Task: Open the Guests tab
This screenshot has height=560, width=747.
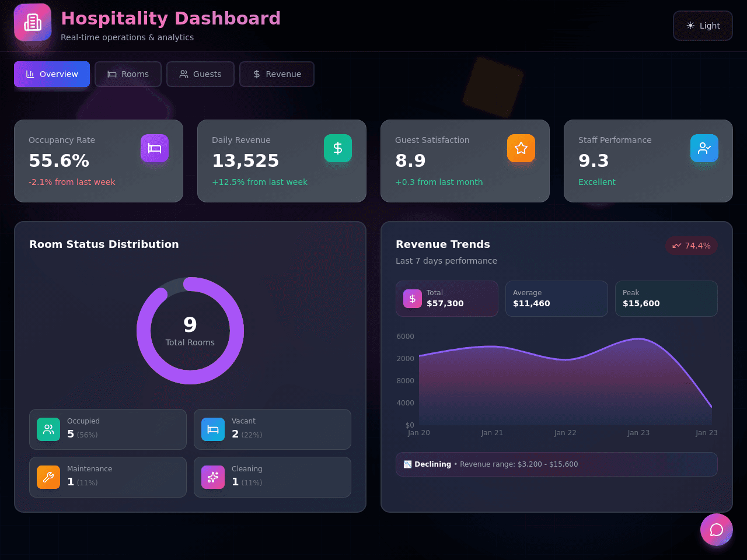Action: coord(200,74)
